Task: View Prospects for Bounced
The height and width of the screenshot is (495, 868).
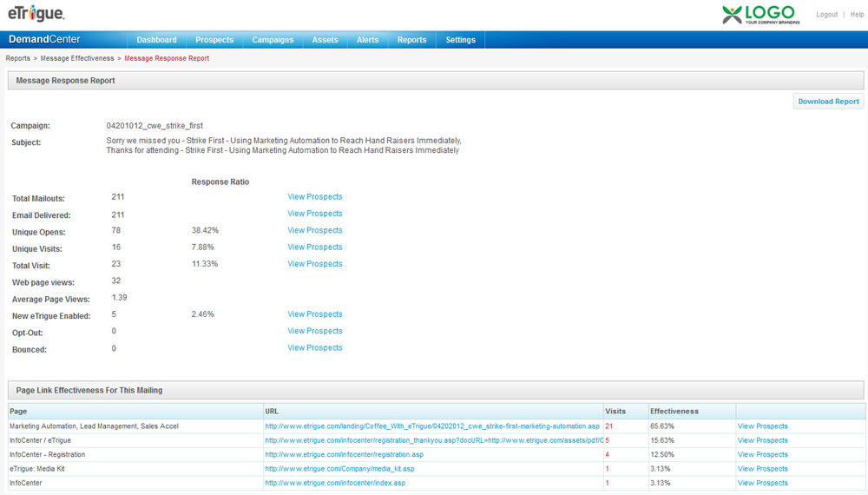Action: (314, 347)
